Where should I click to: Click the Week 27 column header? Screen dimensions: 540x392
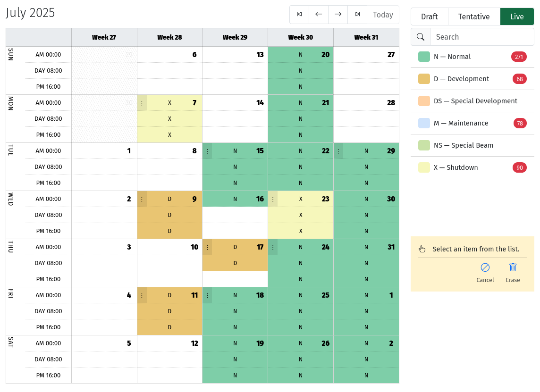pyautogui.click(x=104, y=37)
